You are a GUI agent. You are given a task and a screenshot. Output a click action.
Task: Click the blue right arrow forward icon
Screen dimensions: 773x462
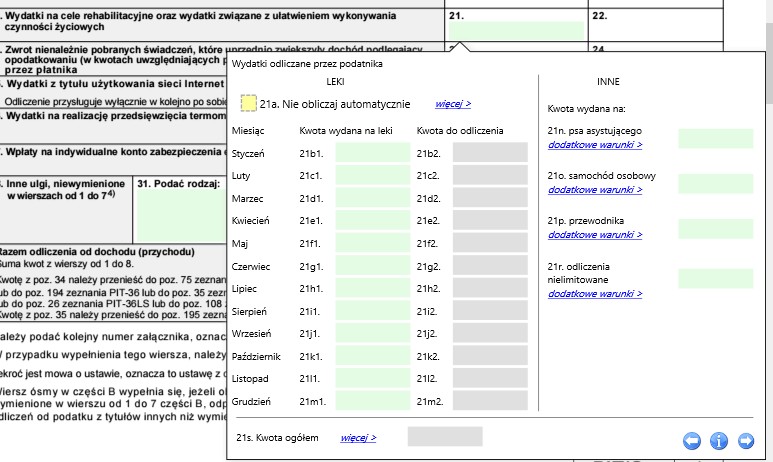[745, 440]
